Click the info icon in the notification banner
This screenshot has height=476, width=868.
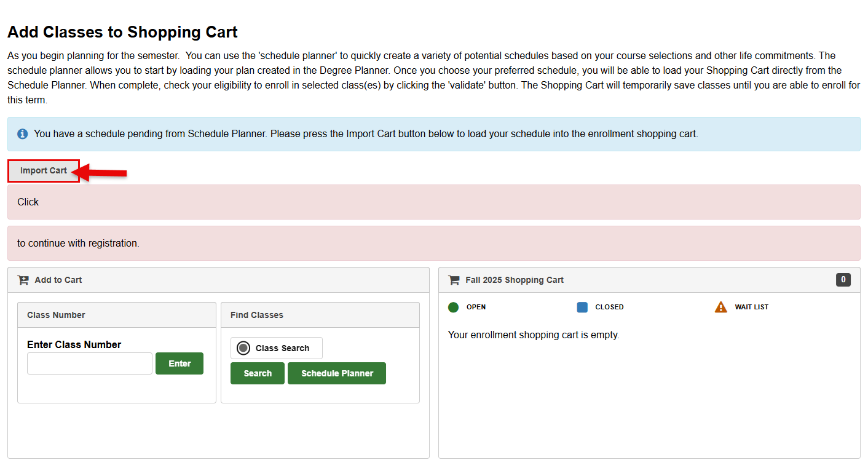tap(22, 133)
